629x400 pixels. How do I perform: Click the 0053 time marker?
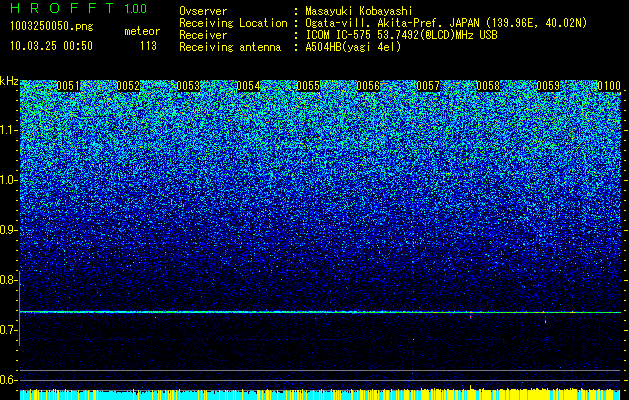click(x=188, y=86)
